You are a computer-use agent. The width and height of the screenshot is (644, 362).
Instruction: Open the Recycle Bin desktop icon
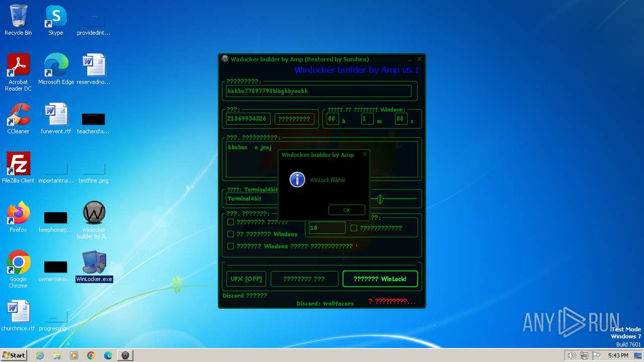18,21
